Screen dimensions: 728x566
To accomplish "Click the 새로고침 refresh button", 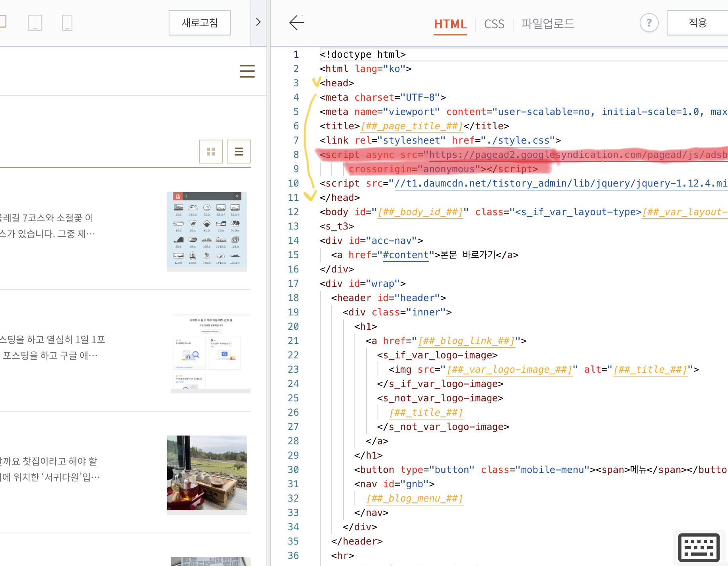I will click(x=200, y=23).
